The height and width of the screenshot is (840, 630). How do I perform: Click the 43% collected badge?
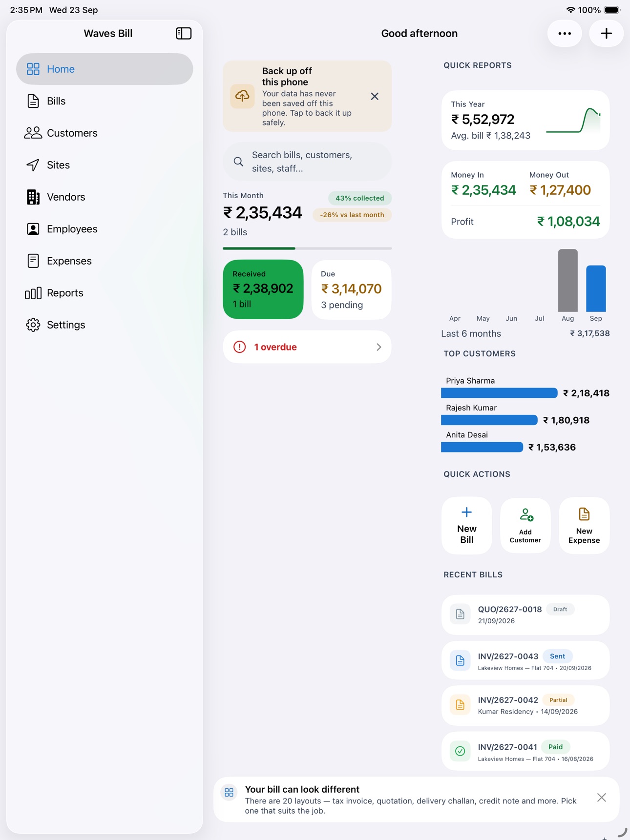[360, 198]
